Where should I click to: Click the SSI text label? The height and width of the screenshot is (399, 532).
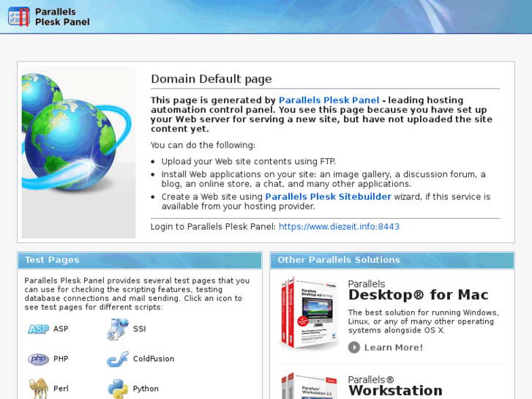[140, 329]
